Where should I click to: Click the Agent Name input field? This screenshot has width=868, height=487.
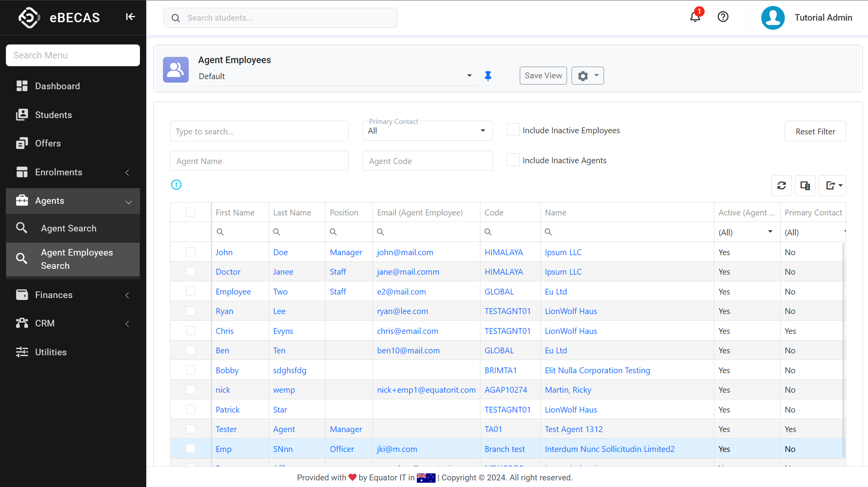[259, 161]
